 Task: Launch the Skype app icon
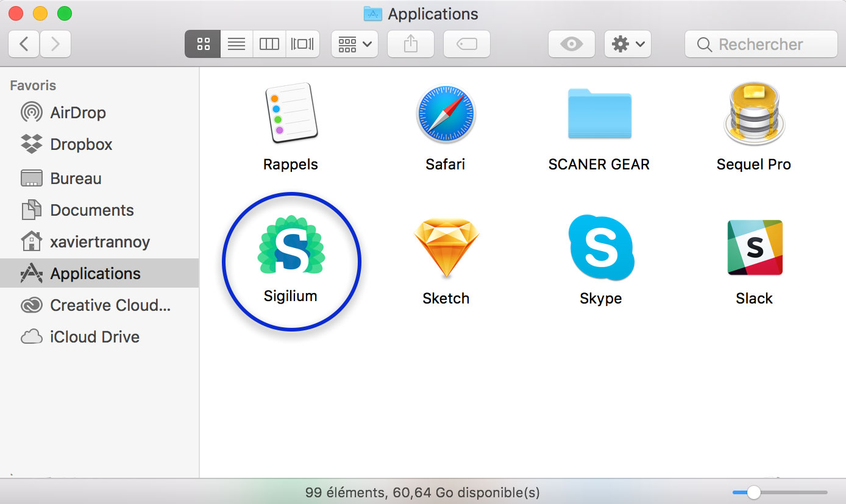601,247
